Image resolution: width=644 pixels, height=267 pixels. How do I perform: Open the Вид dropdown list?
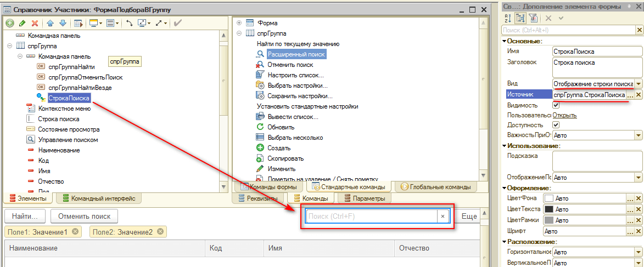[639, 84]
